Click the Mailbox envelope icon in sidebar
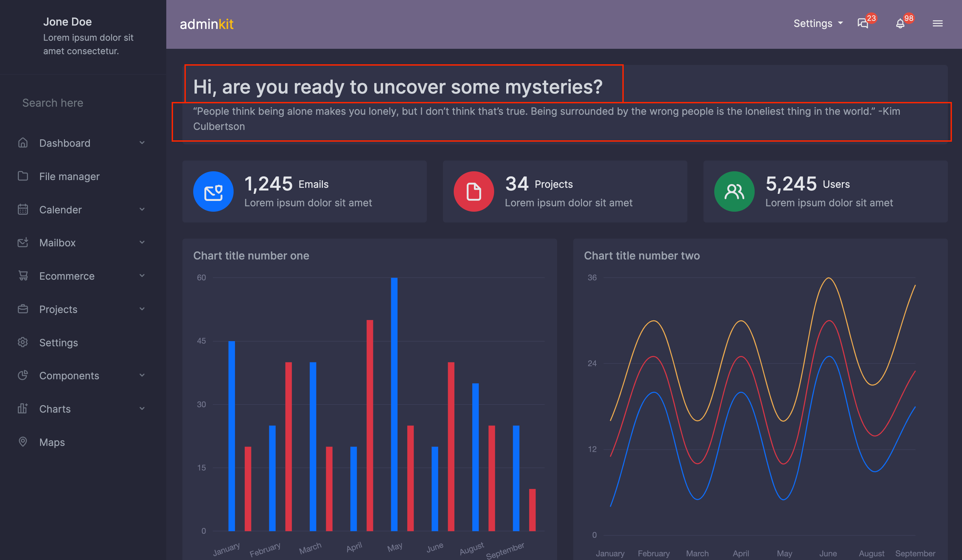 pyautogui.click(x=23, y=242)
